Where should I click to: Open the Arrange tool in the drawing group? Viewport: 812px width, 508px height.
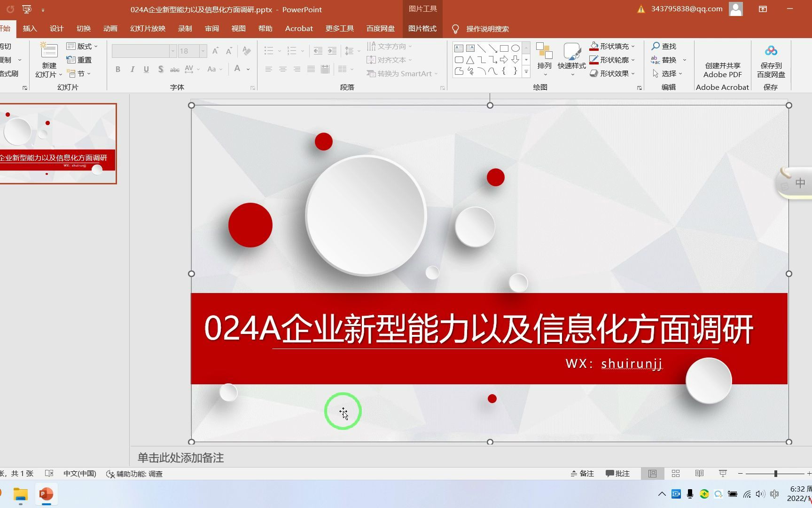545,60
